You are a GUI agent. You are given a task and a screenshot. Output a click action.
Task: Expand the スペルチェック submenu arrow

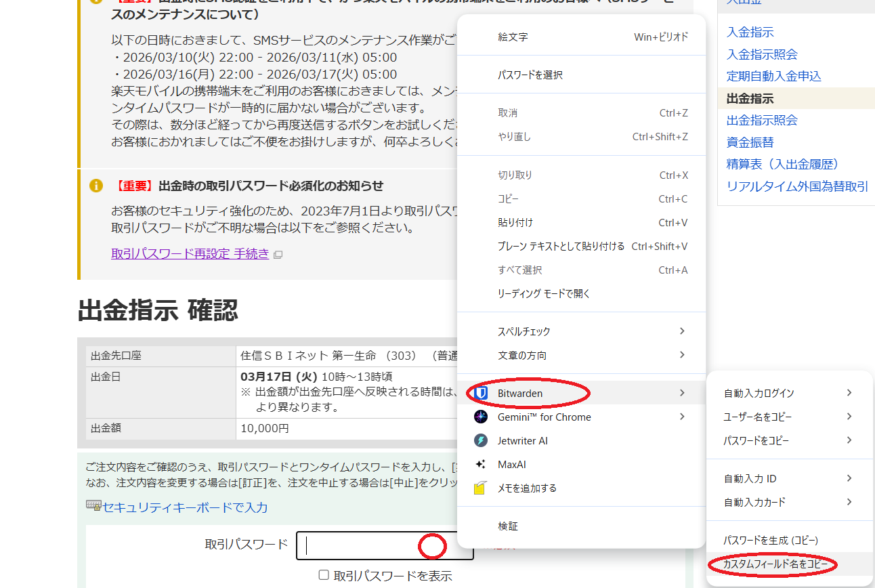682,331
